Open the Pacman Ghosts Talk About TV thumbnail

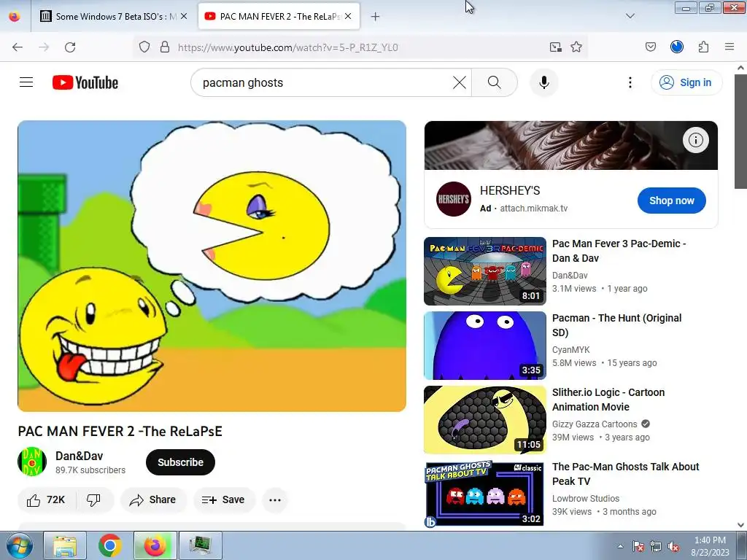(x=485, y=494)
